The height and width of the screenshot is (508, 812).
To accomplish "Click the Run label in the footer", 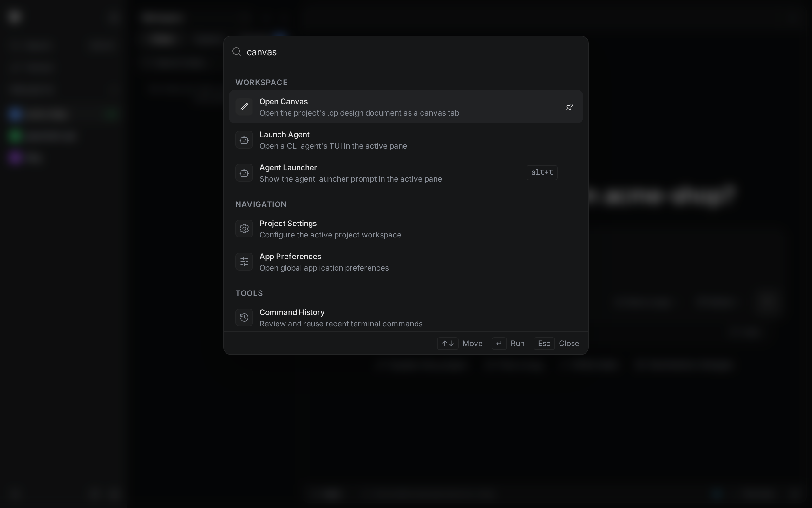I will (517, 343).
